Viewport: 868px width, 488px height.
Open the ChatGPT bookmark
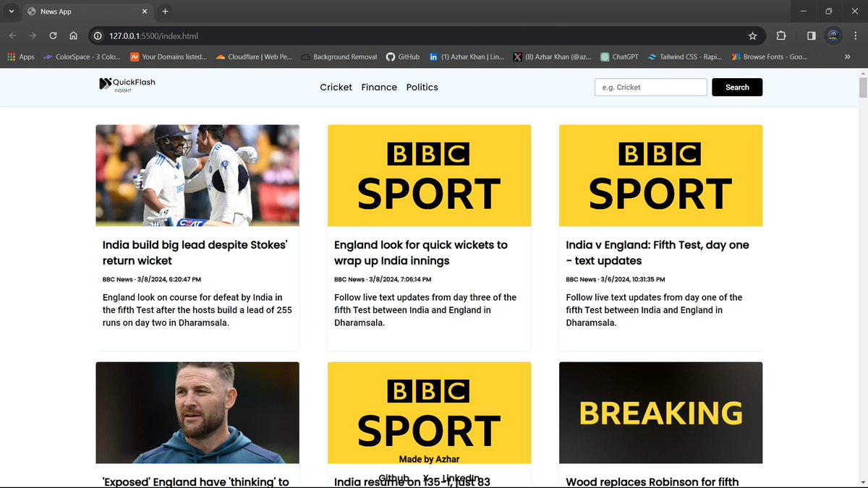(x=620, y=56)
